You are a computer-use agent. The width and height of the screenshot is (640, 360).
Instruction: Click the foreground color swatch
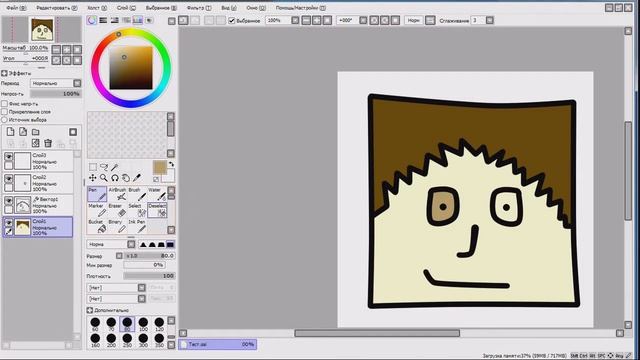pos(159,167)
